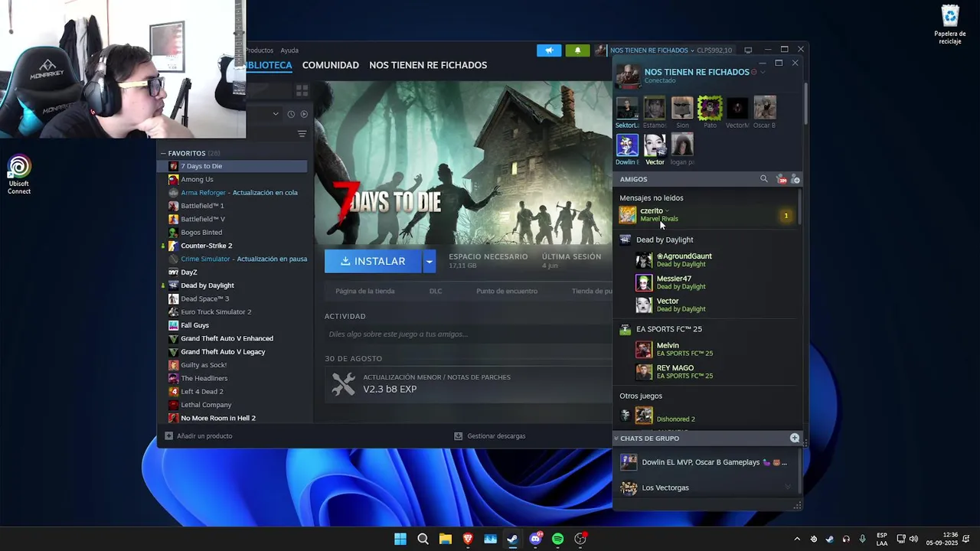The image size is (980, 551).
Task: Open account menu NOS TIENEN RE FICHADOS
Action: coord(651,51)
